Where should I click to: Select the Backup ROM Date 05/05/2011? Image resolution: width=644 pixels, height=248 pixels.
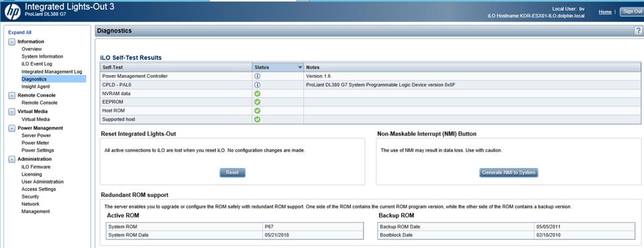548,227
